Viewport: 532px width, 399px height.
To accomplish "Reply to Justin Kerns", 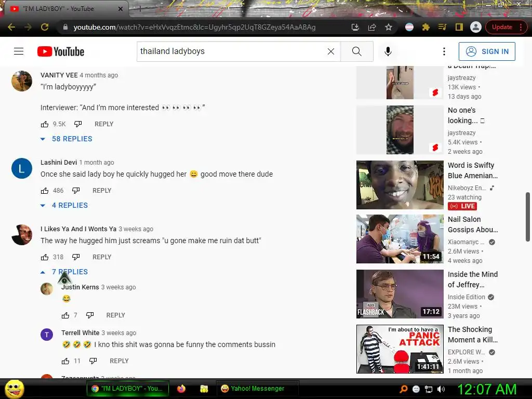I will click(x=116, y=315).
